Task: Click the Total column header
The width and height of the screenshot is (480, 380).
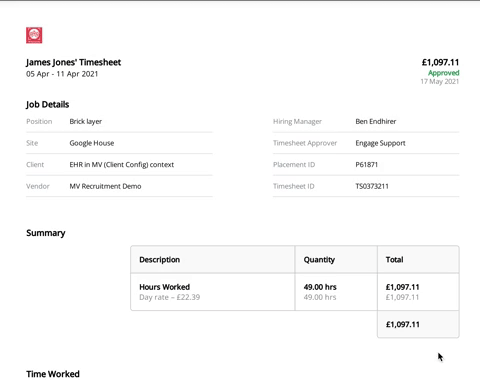Action: 394,260
